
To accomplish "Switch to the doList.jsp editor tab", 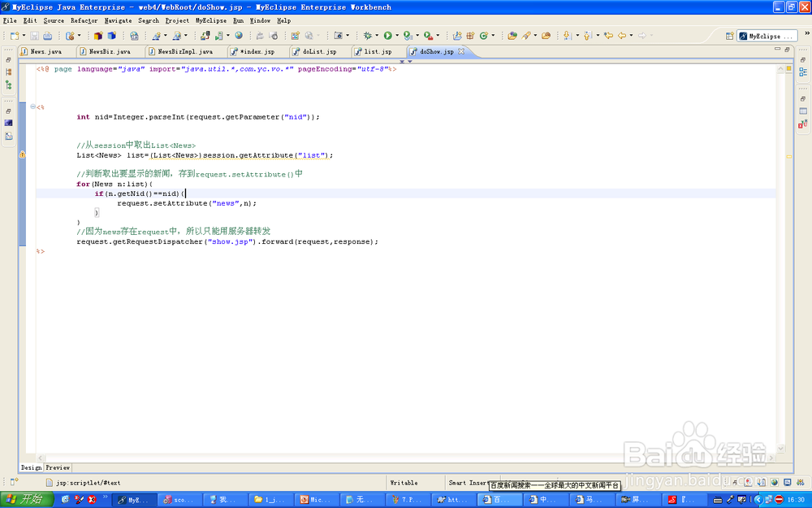I will click(x=319, y=51).
